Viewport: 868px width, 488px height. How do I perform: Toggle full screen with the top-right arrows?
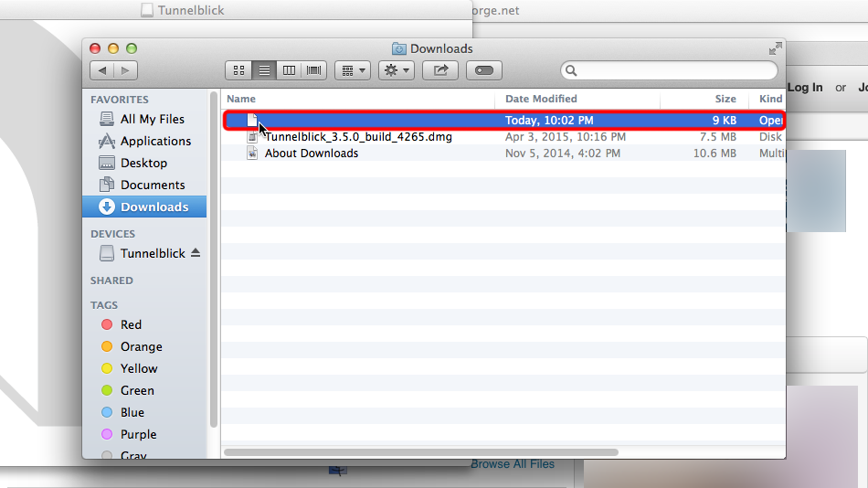point(775,48)
